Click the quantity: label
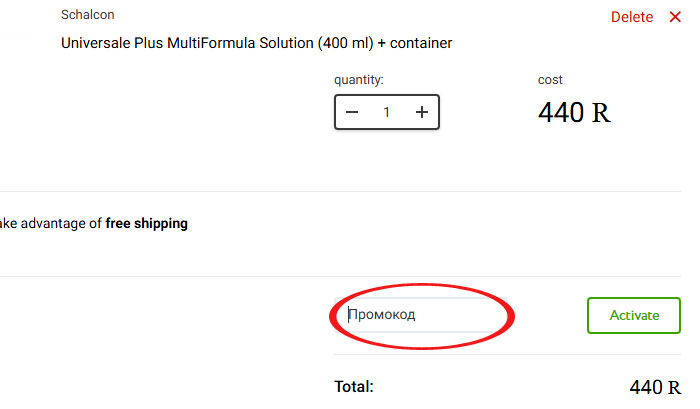This screenshot has width=700, height=409. [358, 80]
